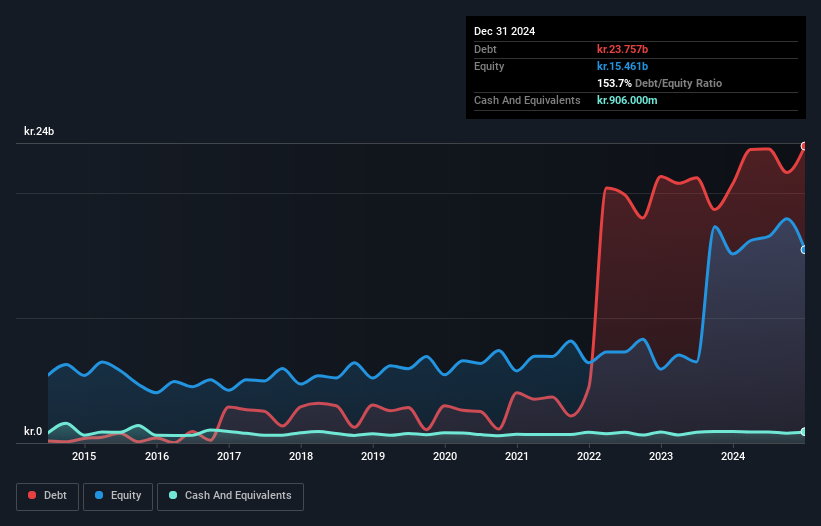Screen dimensions: 821x526
Task: Click the kr.0 y-axis label
Action: coord(33,431)
